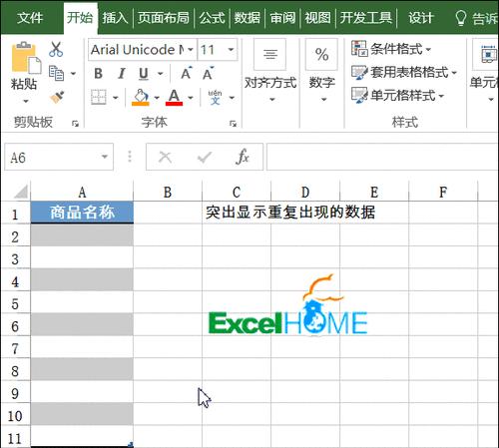This screenshot has height=448, width=499.
Task: Click the Cut scissors icon
Action: click(x=56, y=49)
